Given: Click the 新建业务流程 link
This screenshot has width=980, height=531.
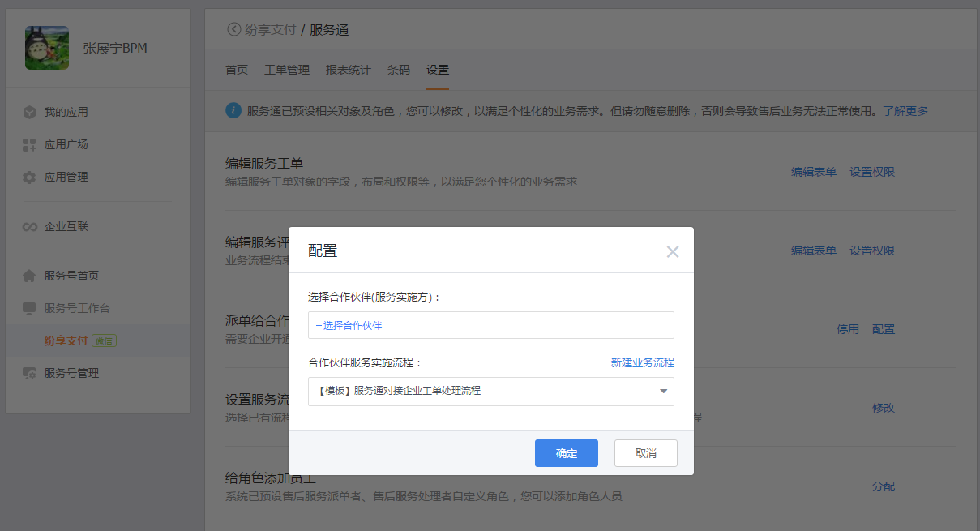Looking at the screenshot, I should point(642,362).
